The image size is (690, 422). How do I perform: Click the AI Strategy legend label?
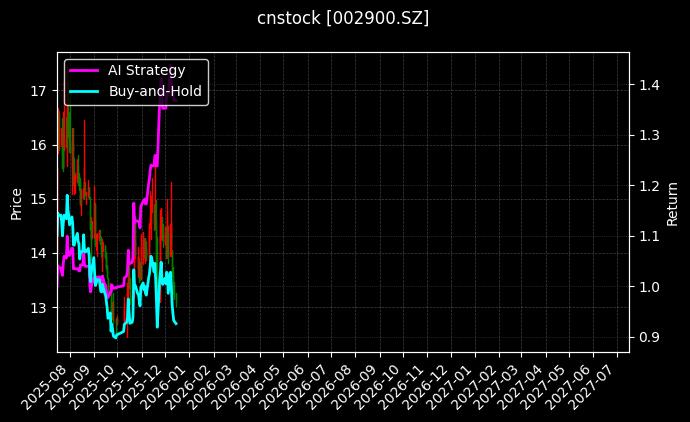(x=147, y=70)
